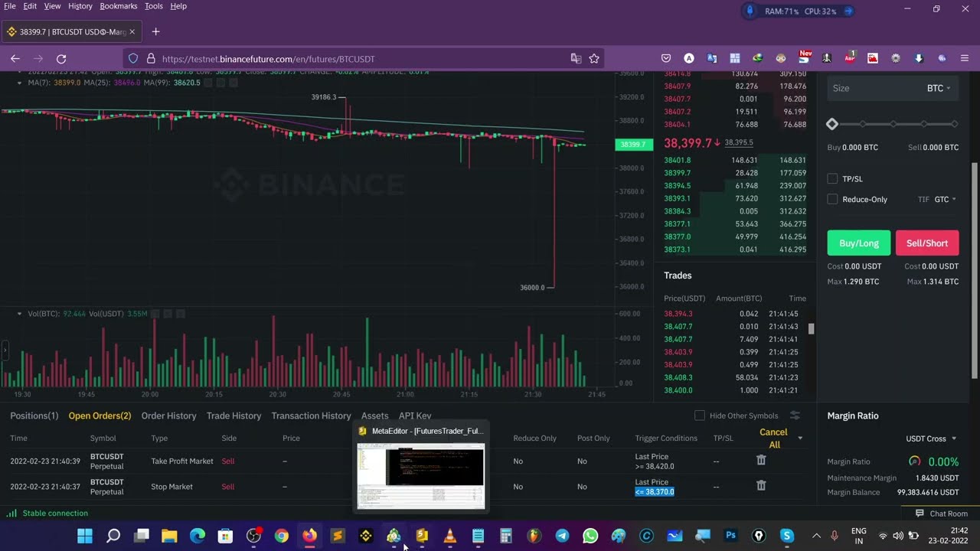The image size is (980, 551).
Task: Click the Chat Room icon
Action: click(920, 514)
